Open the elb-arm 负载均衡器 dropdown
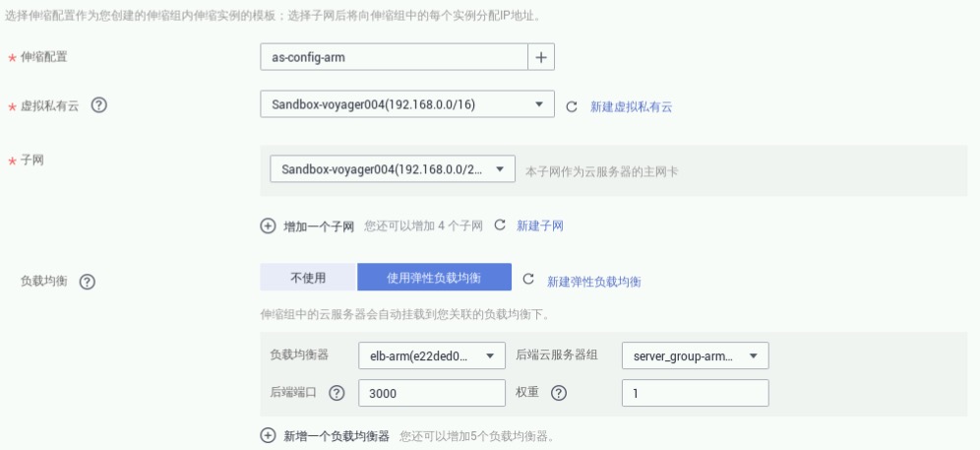The width and height of the screenshot is (980, 450). click(x=432, y=355)
